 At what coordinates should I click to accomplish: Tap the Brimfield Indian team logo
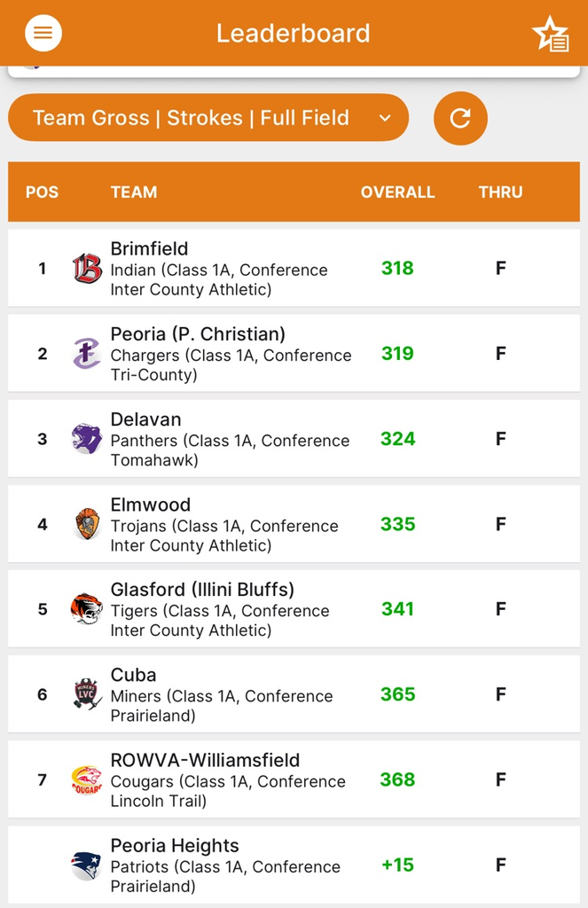pos(87,268)
